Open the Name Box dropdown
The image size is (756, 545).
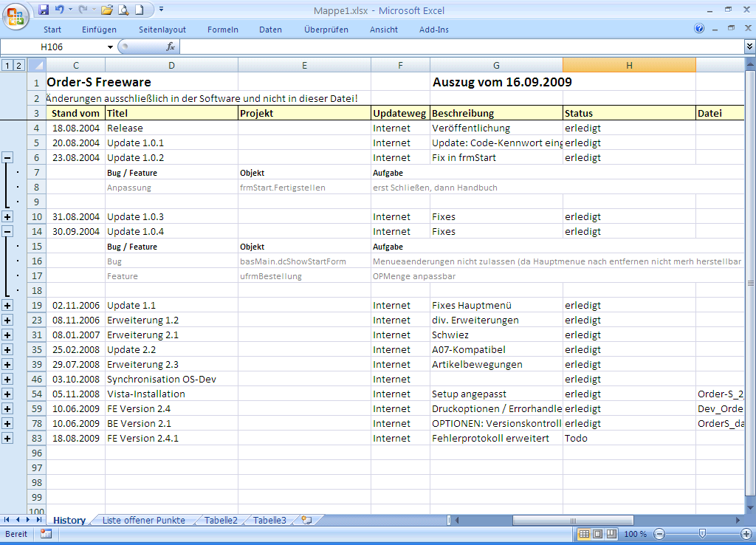point(110,47)
